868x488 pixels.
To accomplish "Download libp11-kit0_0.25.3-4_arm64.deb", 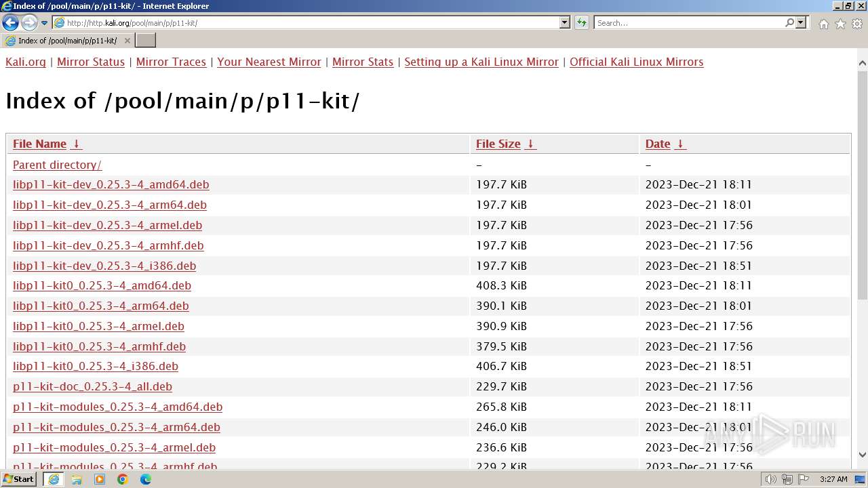I will (x=101, y=306).
